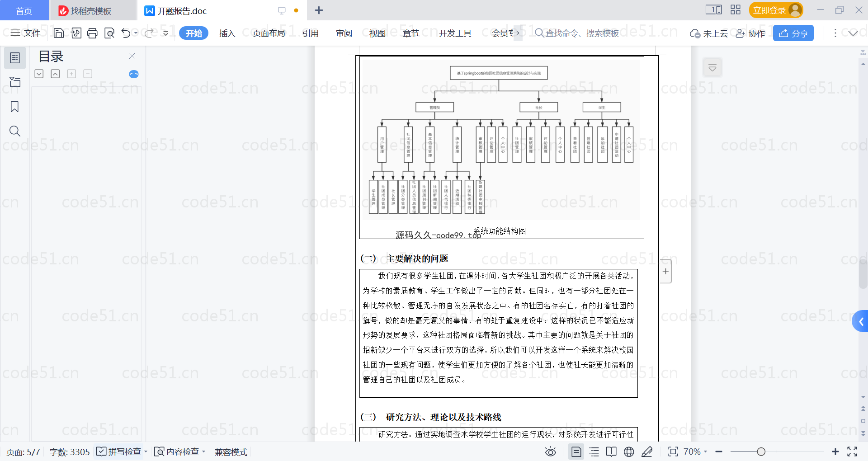This screenshot has height=461, width=868.
Task: Open the 拼写检查 dropdown arrow
Action: point(146,452)
